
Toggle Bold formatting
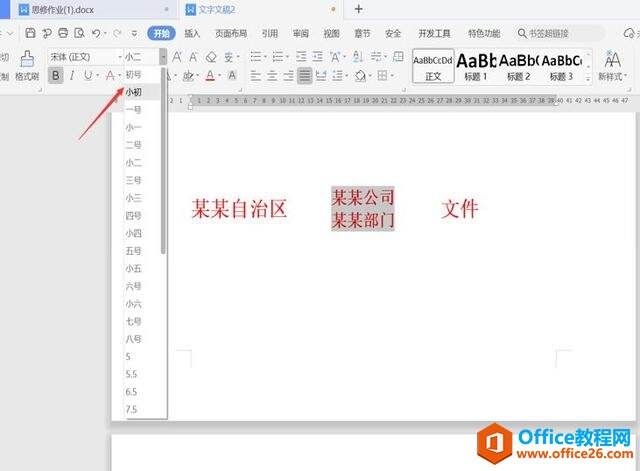tap(56, 76)
